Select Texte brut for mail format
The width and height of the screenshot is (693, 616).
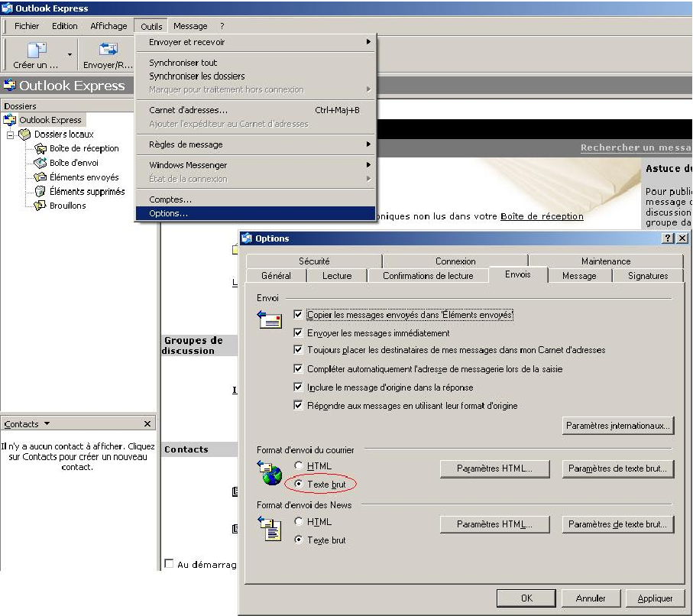pyautogui.click(x=298, y=484)
